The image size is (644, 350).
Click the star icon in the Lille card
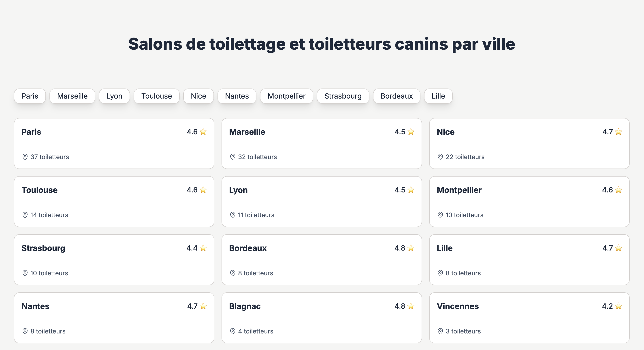tap(618, 248)
